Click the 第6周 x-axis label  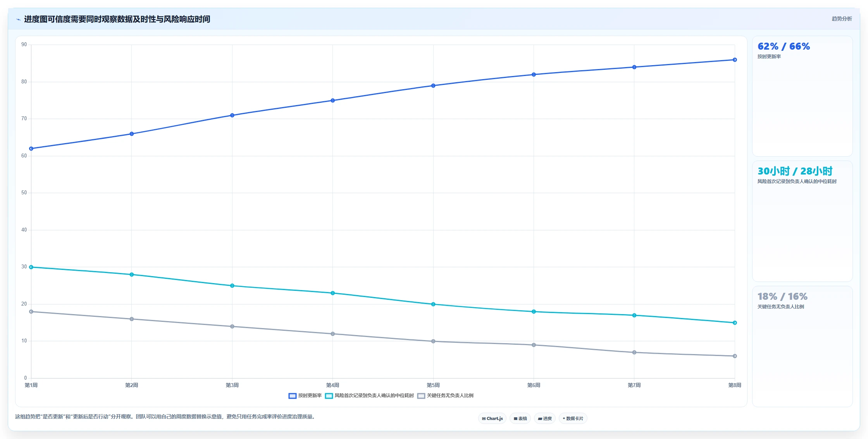534,385
